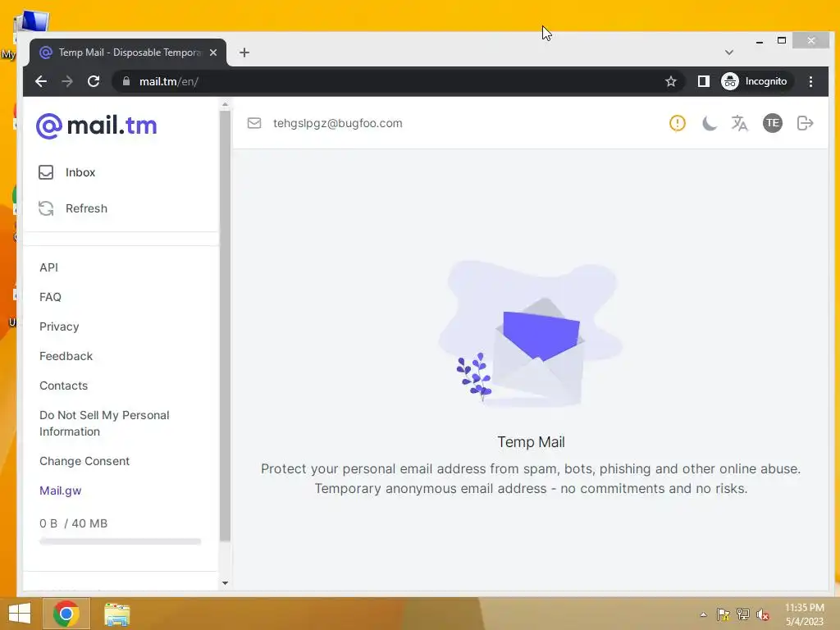This screenshot has width=840, height=630.
Task: Open the tab search chevron
Action: pos(729,52)
